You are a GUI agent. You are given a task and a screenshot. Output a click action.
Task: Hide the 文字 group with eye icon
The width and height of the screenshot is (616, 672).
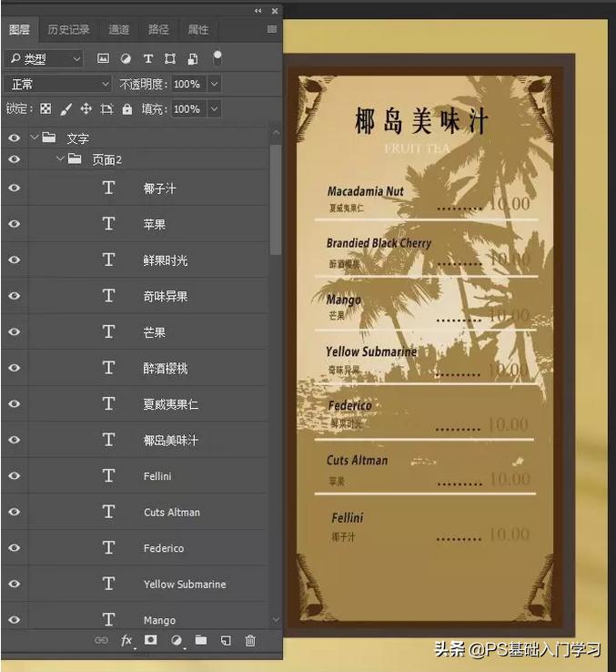pyautogui.click(x=15, y=138)
